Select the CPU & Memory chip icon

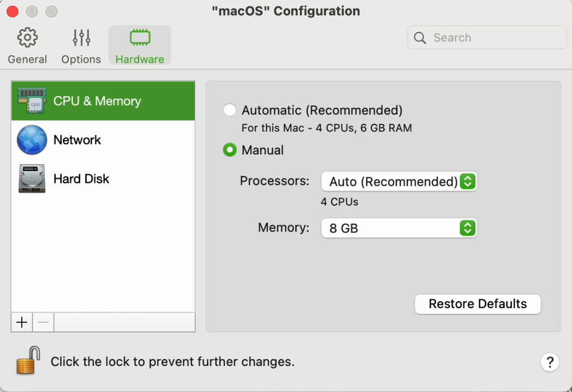pyautogui.click(x=31, y=101)
